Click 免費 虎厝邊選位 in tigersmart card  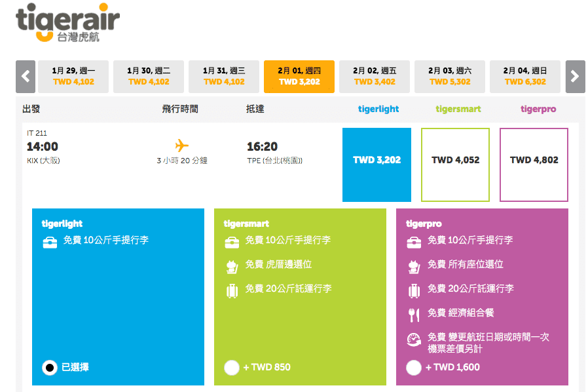pyautogui.click(x=278, y=264)
